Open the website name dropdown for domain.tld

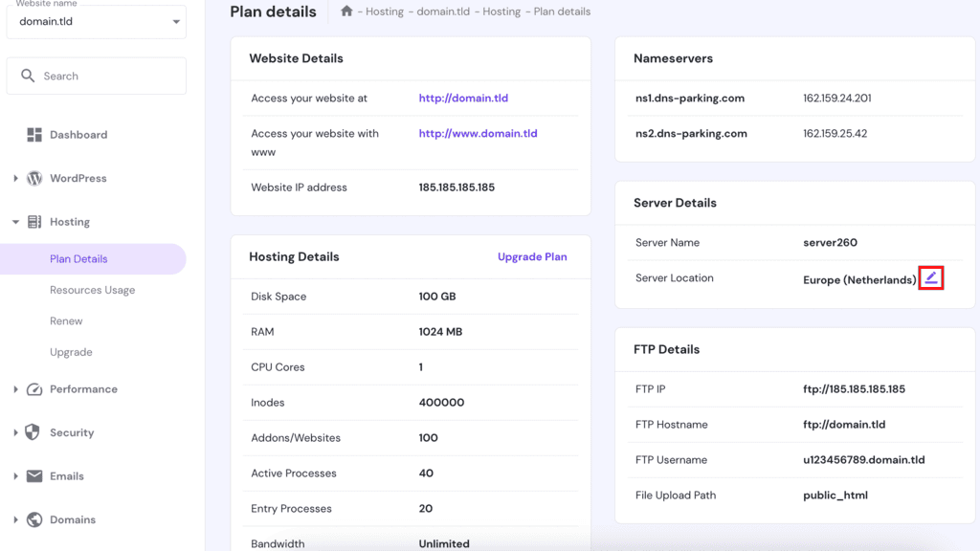click(x=175, y=21)
